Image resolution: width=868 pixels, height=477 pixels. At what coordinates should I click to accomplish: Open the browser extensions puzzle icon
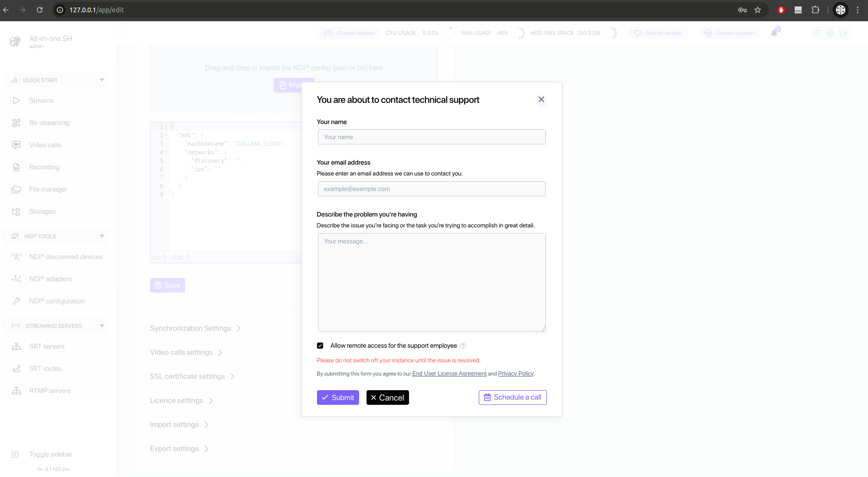(x=815, y=10)
